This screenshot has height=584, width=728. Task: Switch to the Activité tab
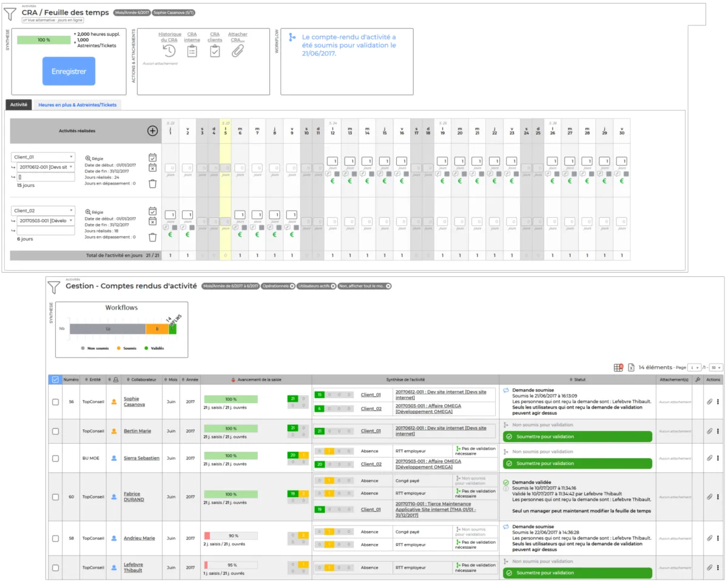coord(19,104)
